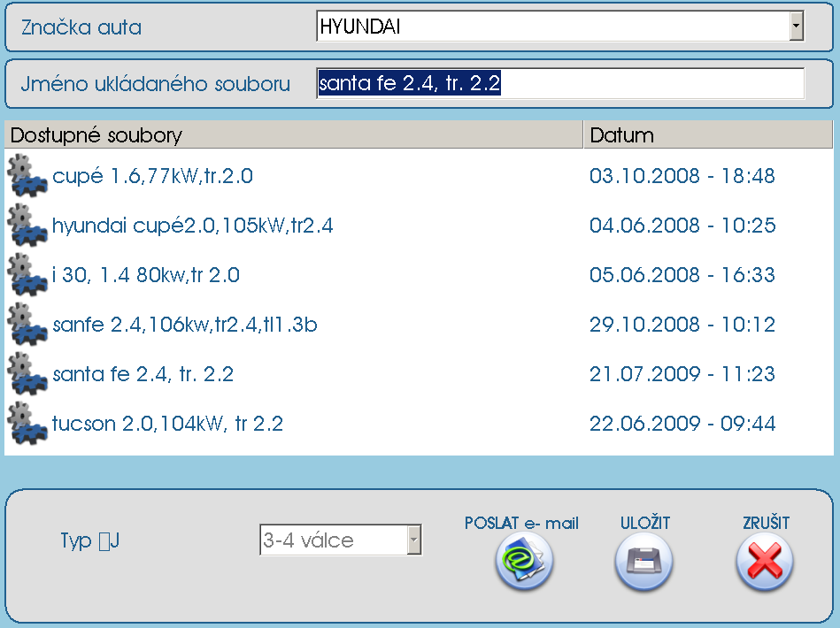Image resolution: width=840 pixels, height=628 pixels.
Task: Click the file name input field
Action: (560, 83)
